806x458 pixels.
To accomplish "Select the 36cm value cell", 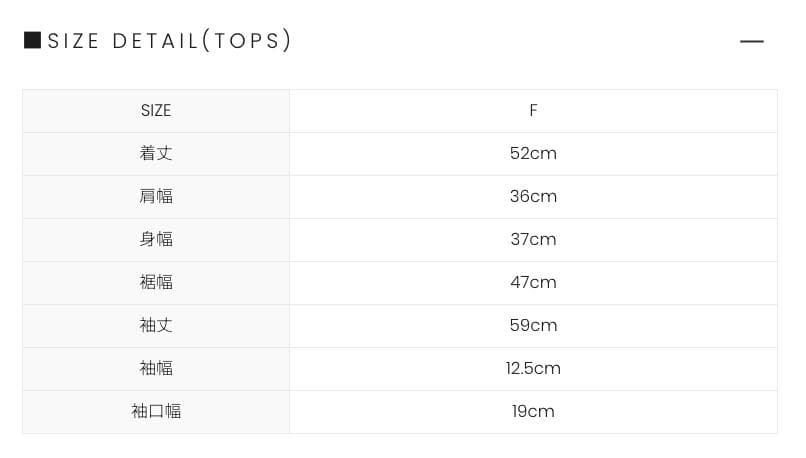I will pyautogui.click(x=533, y=197).
